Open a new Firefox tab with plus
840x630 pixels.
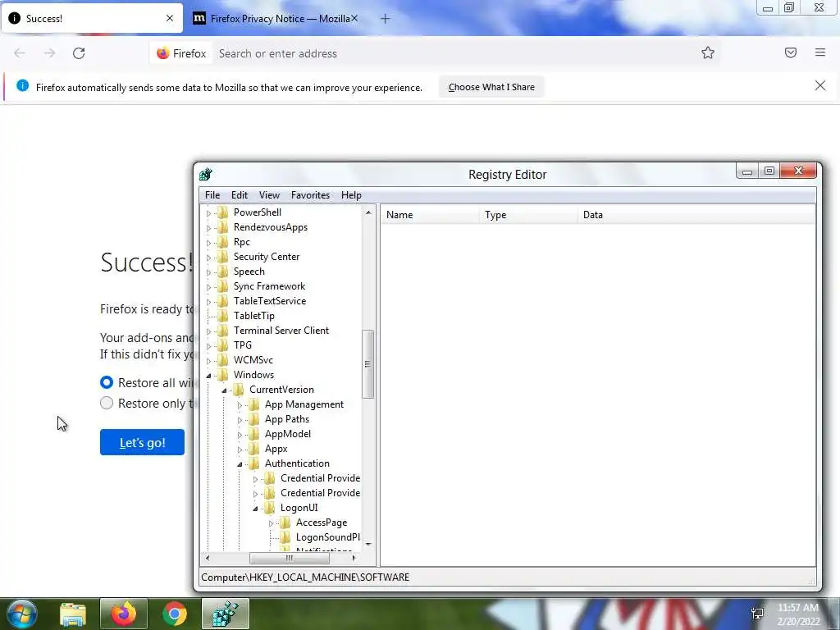click(386, 19)
